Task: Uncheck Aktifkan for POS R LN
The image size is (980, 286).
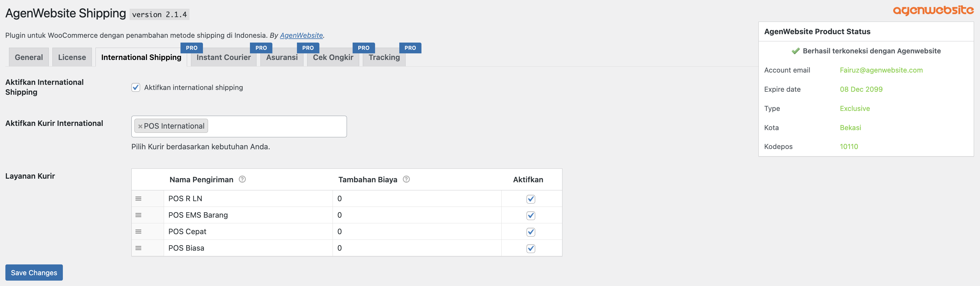Action: click(531, 199)
